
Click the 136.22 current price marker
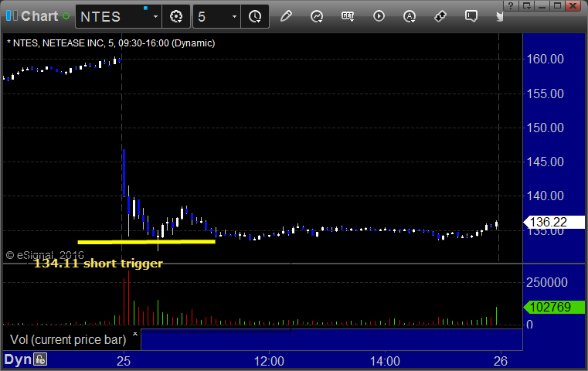pyautogui.click(x=554, y=223)
